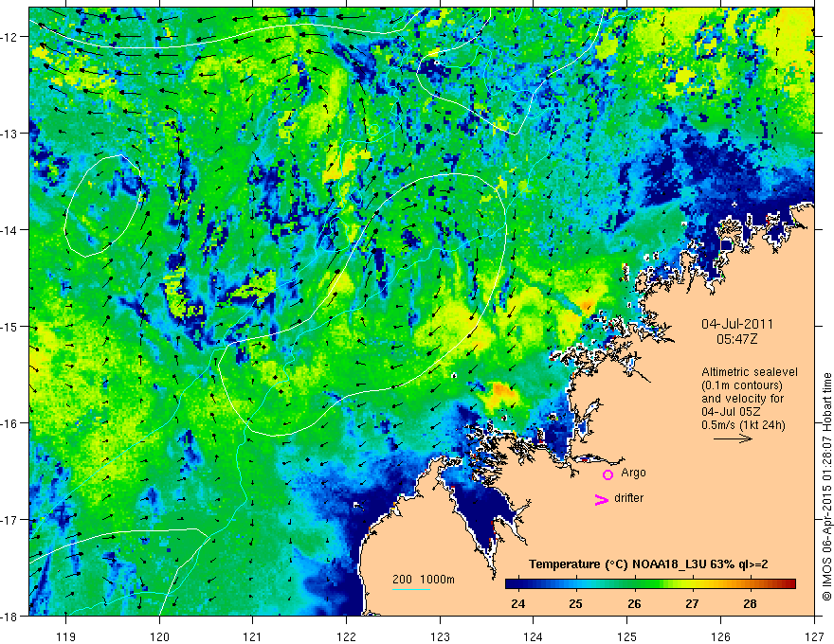The width and height of the screenshot is (834, 644).
Task: Select the '04-Jul-2011' date text
Action: click(x=737, y=324)
